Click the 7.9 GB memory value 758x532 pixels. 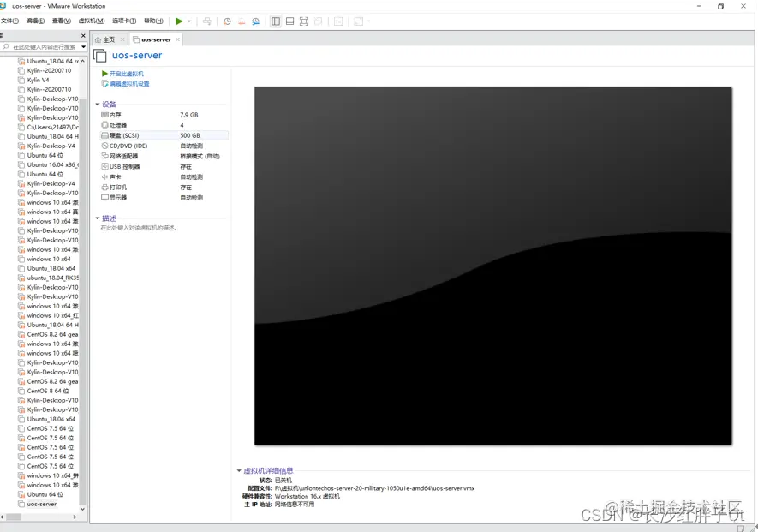point(189,115)
